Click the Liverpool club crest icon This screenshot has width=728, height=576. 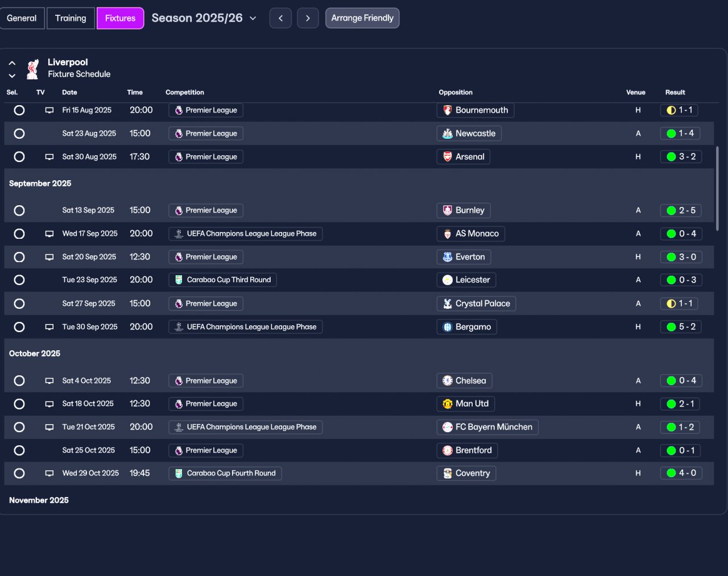tap(33, 69)
